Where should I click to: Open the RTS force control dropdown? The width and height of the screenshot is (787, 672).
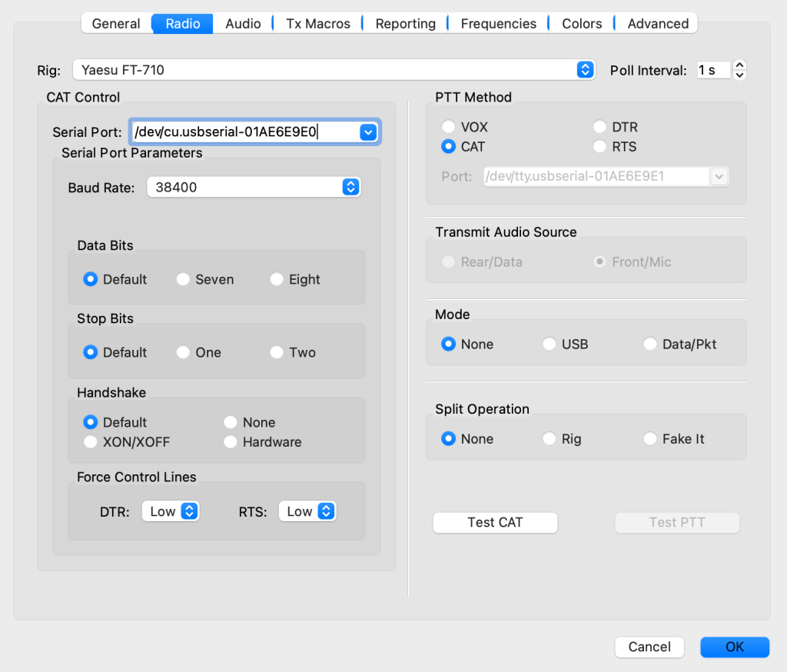pos(307,511)
